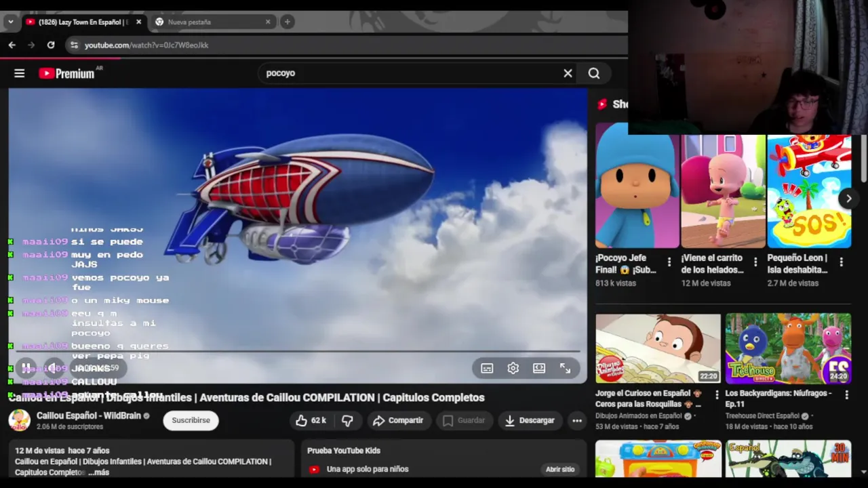This screenshot has height=488, width=868.
Task: Open the YouTube hamburger guide menu
Action: click(19, 73)
